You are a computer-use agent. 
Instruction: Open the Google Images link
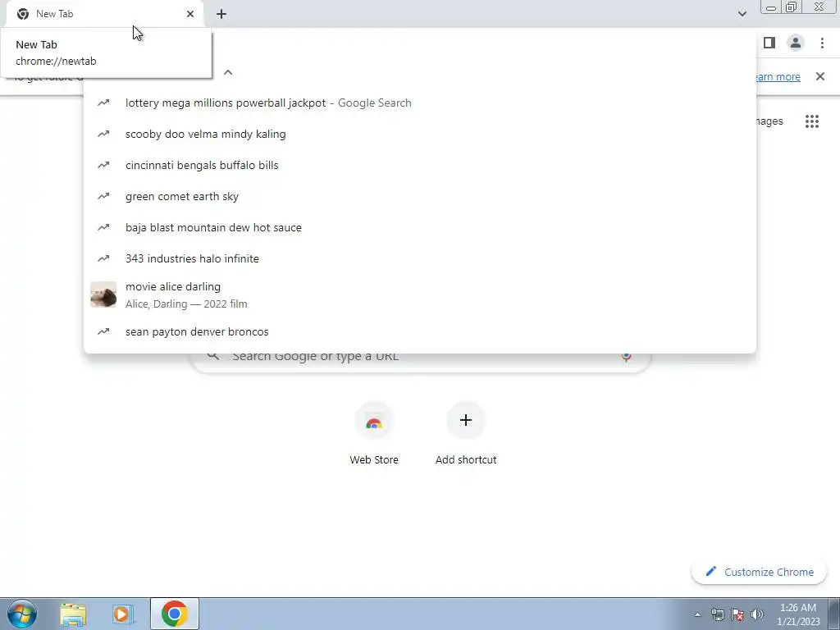point(769,121)
